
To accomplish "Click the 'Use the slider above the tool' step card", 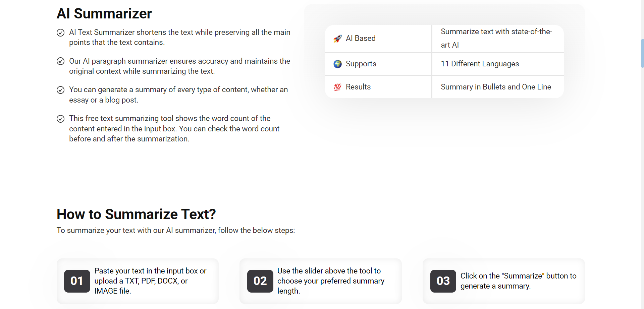I will click(321, 281).
